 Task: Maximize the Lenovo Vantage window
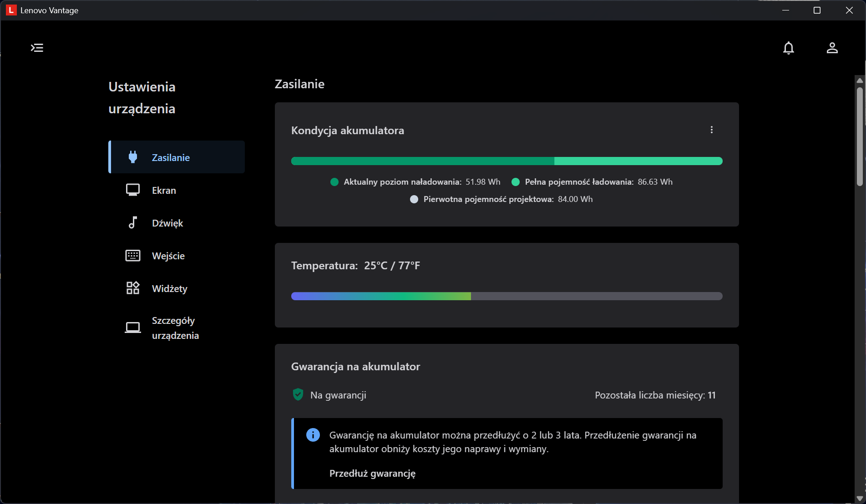[817, 10]
